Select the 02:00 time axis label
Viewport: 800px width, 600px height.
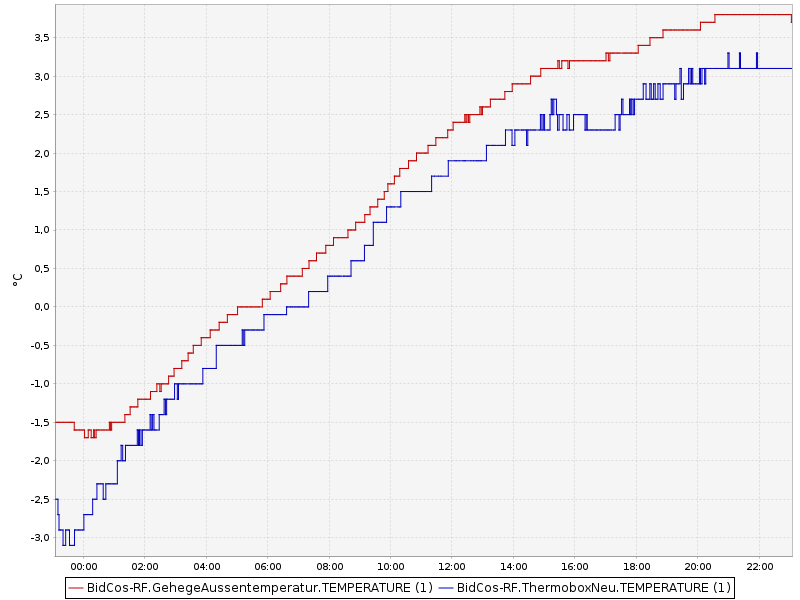145,567
